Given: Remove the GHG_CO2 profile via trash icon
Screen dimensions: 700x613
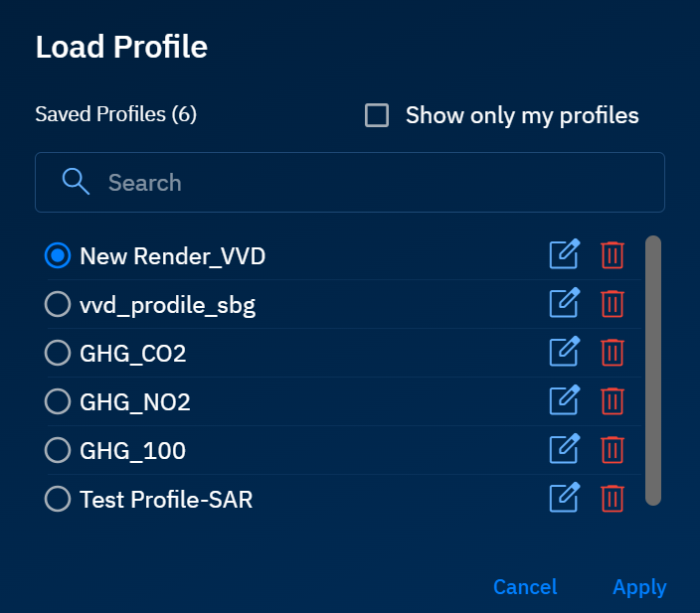Looking at the screenshot, I should [612, 352].
